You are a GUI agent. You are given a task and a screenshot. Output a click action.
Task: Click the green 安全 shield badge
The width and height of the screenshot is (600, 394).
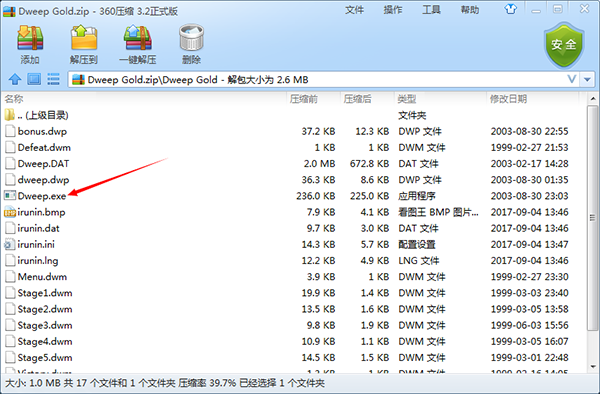pyautogui.click(x=564, y=45)
